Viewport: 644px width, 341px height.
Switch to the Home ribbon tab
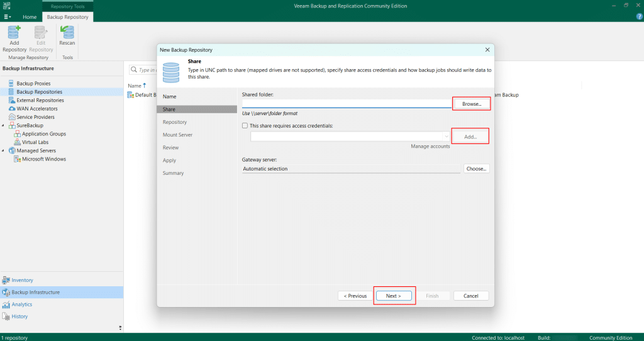[30, 17]
